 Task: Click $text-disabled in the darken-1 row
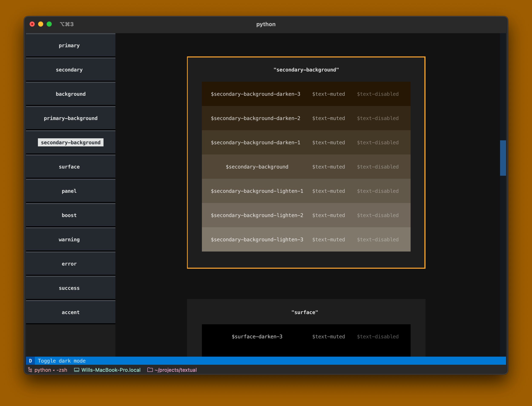[x=378, y=143]
